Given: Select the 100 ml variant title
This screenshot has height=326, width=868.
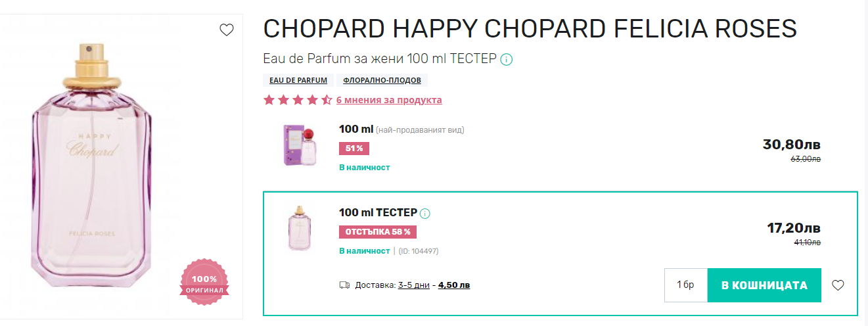Looking at the screenshot, I should (356, 129).
